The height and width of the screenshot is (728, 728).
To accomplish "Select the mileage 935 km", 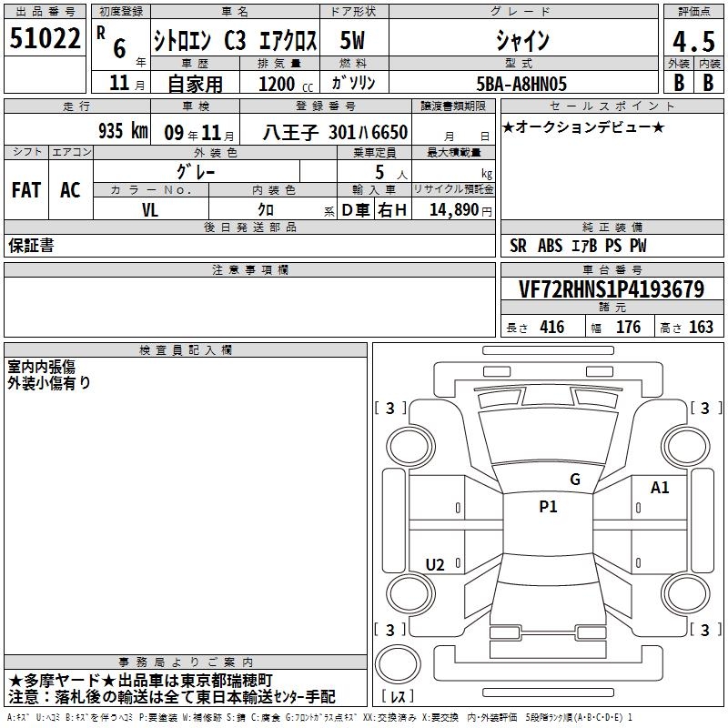I will coord(123,131).
